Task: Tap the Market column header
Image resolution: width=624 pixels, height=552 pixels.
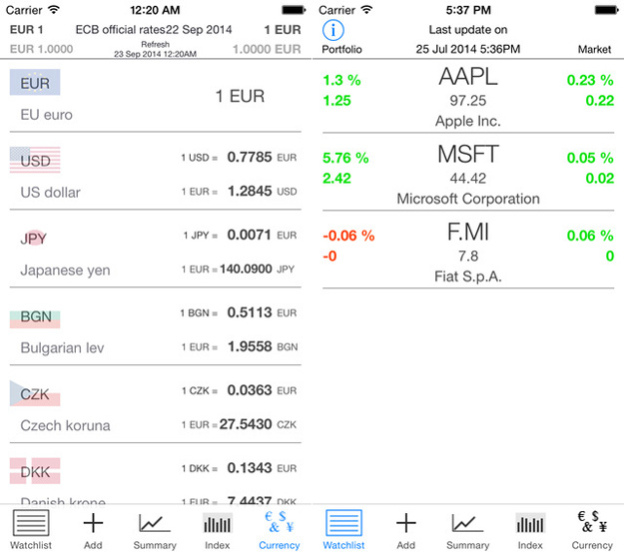Action: coord(594,49)
